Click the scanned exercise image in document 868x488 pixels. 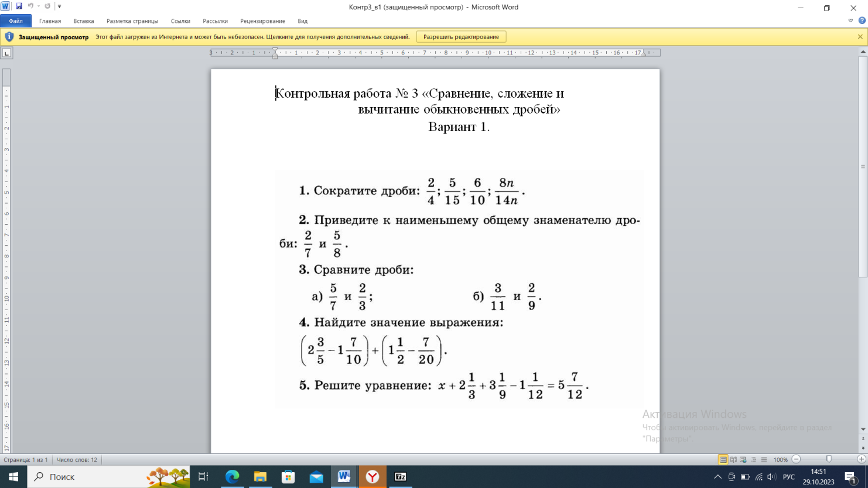click(x=459, y=289)
